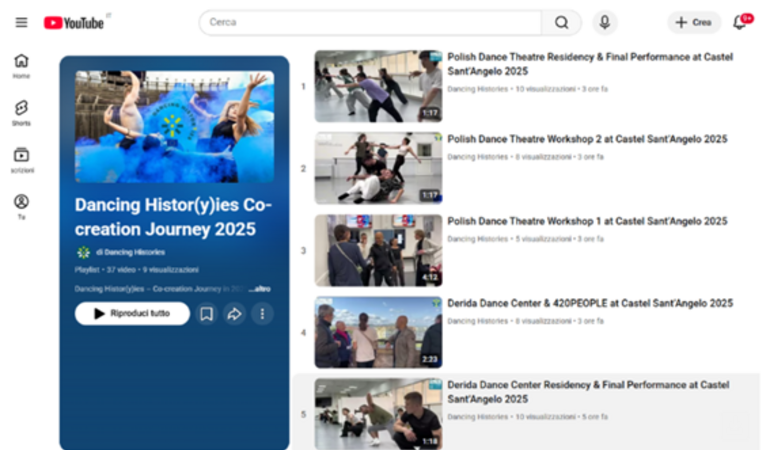Open title Polish Dance Theatre Workshop 1
The width and height of the screenshot is (770, 450).
tap(587, 221)
